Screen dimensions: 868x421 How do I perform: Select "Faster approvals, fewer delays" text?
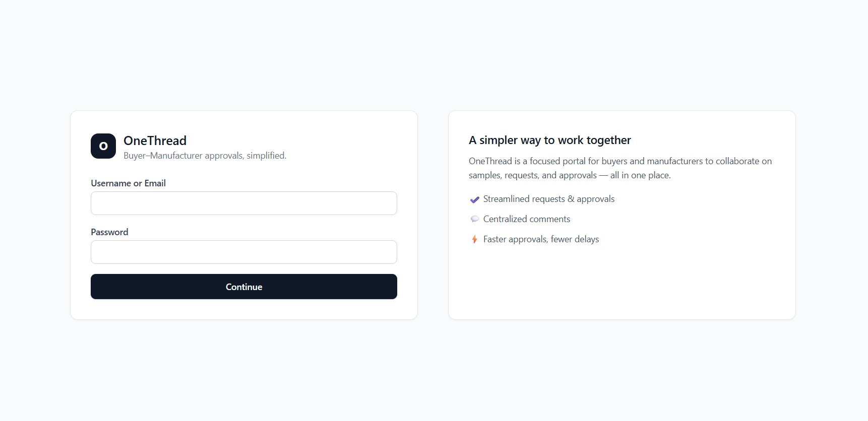(x=541, y=239)
